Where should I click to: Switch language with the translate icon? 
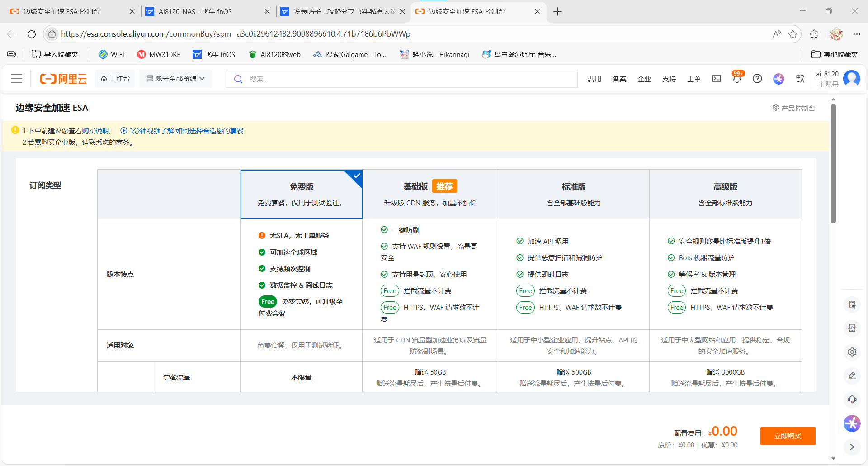coord(800,79)
